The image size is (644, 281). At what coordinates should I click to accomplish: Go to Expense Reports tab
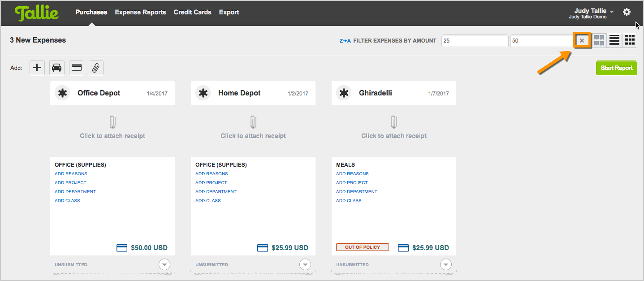click(140, 12)
